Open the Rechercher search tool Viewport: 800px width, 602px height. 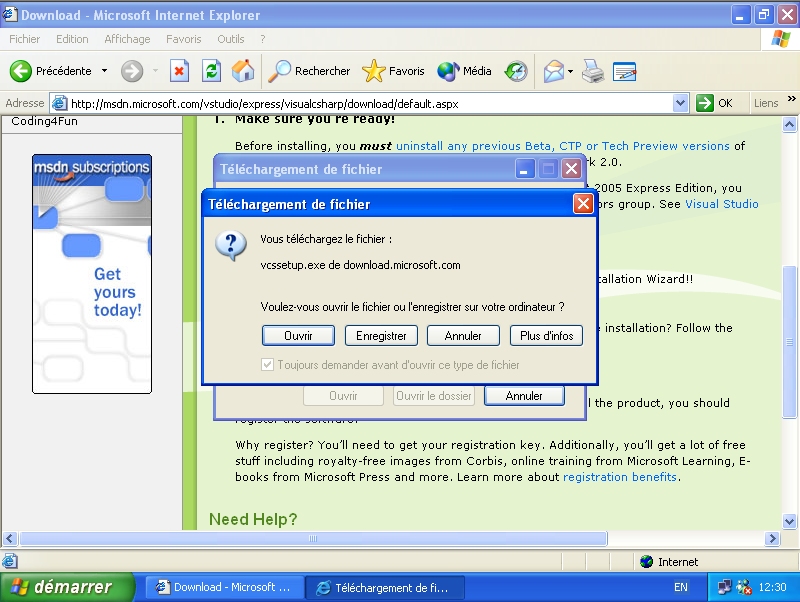click(x=309, y=71)
